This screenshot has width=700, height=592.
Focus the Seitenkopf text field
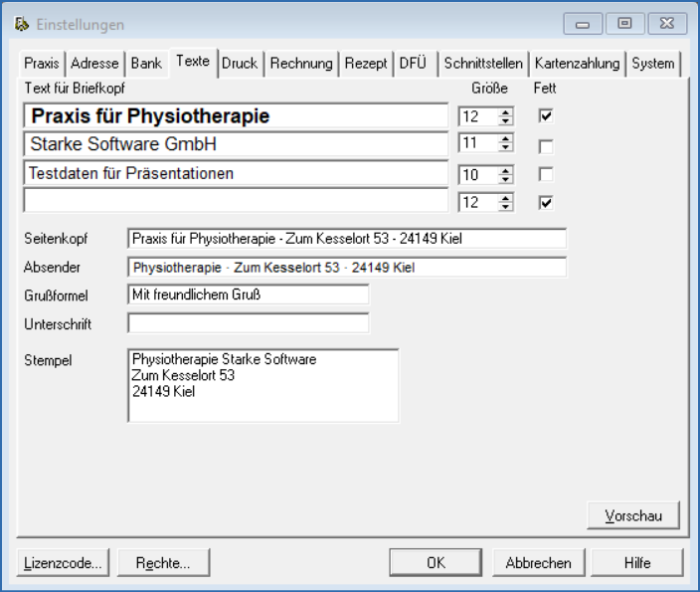pyautogui.click(x=347, y=238)
